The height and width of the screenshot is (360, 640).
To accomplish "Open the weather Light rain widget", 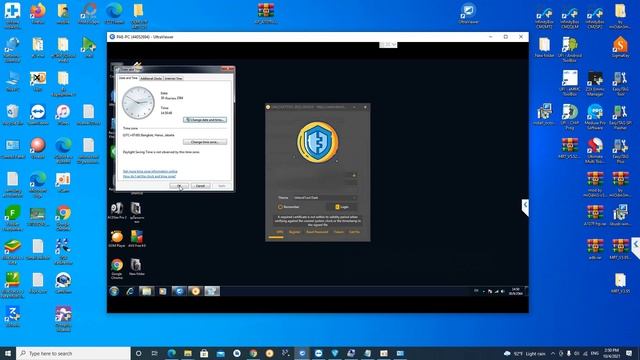I will [525, 353].
